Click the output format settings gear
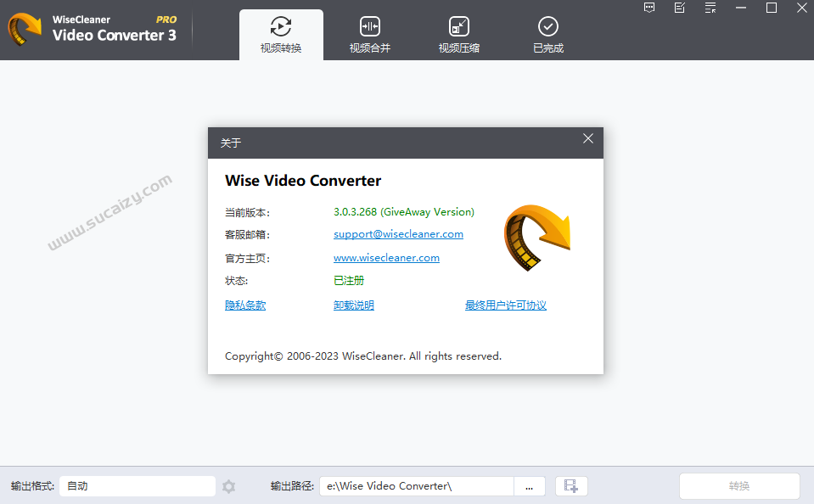The width and height of the screenshot is (814, 504). pos(228,486)
